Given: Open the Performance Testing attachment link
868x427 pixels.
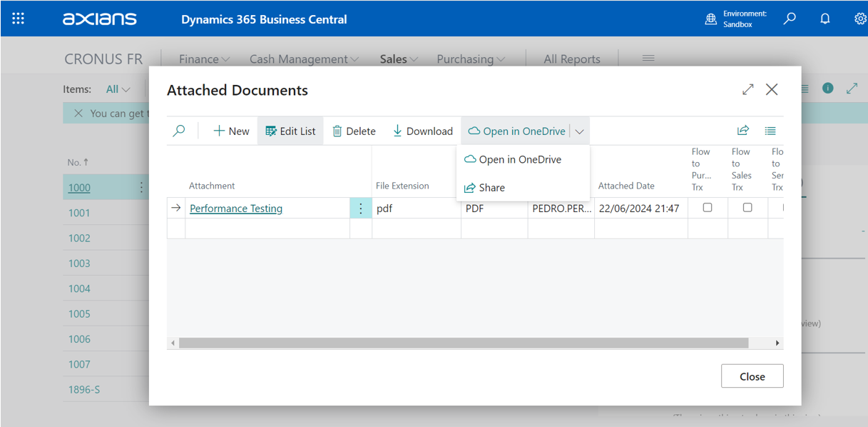Looking at the screenshot, I should pos(236,209).
